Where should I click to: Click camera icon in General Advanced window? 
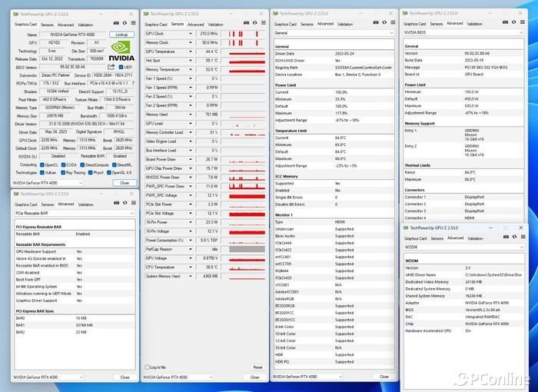tap(376, 22)
